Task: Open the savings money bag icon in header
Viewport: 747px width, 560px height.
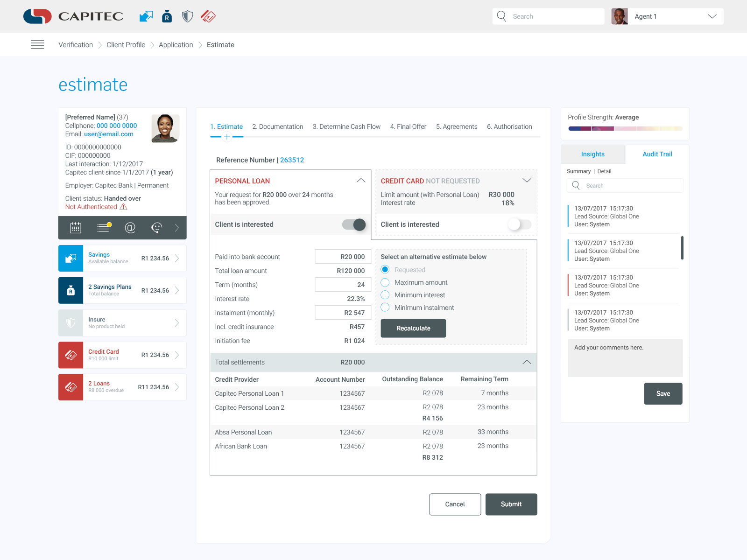Action: pyautogui.click(x=167, y=17)
